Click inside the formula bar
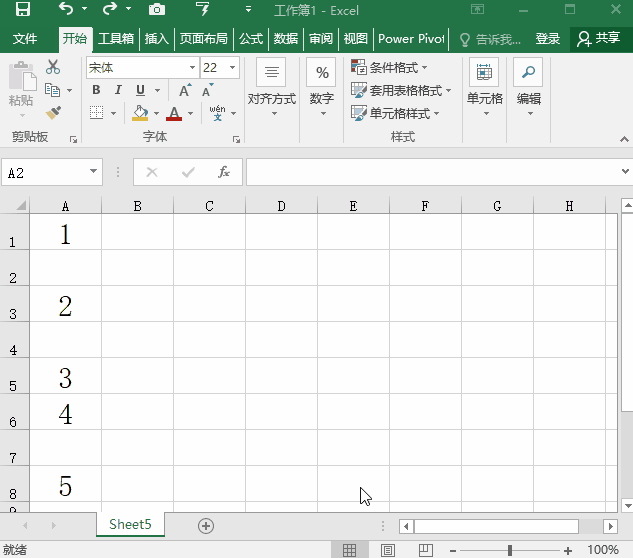 (x=432, y=172)
